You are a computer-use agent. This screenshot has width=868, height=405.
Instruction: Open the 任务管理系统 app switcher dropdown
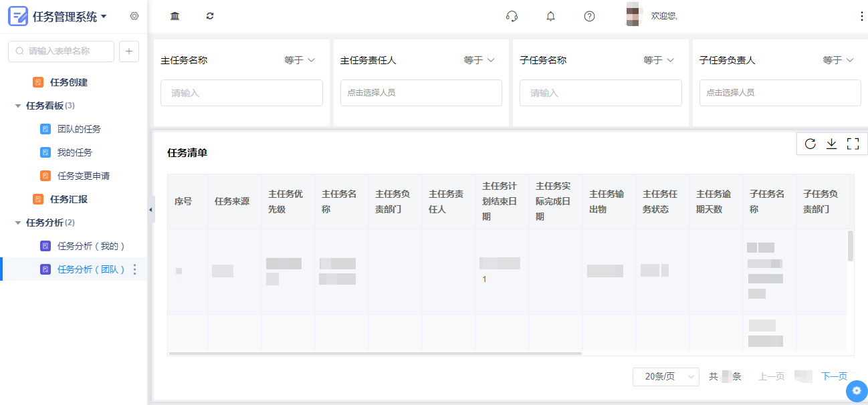104,17
